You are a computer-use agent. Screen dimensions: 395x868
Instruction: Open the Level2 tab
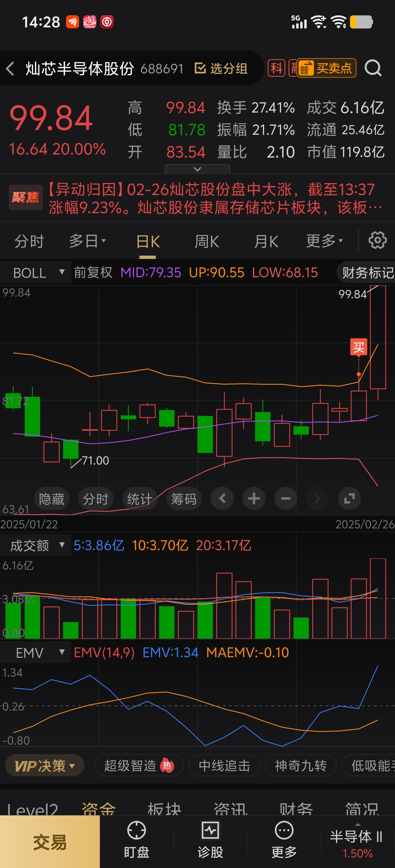[33, 809]
